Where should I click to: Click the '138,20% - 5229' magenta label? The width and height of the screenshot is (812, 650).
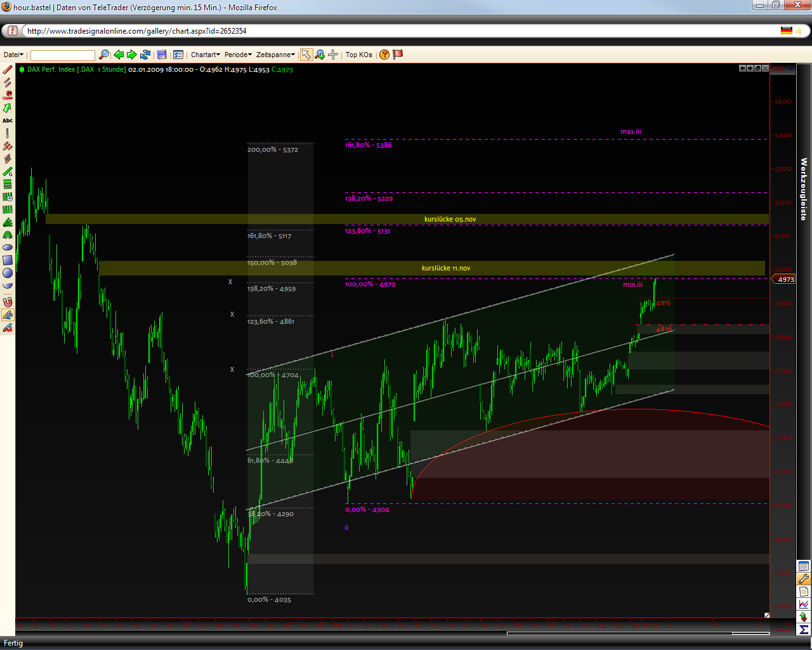pyautogui.click(x=369, y=199)
